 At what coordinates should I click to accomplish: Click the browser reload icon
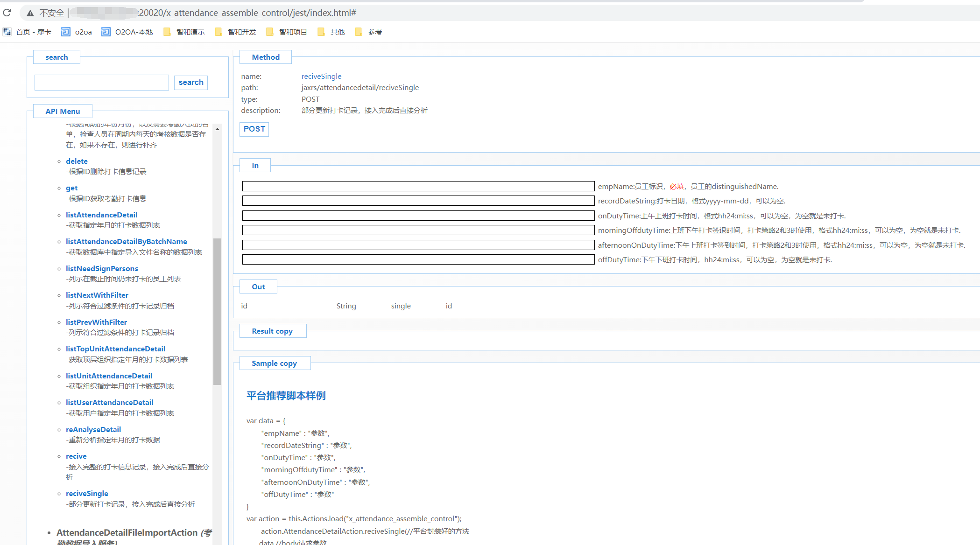coord(7,13)
